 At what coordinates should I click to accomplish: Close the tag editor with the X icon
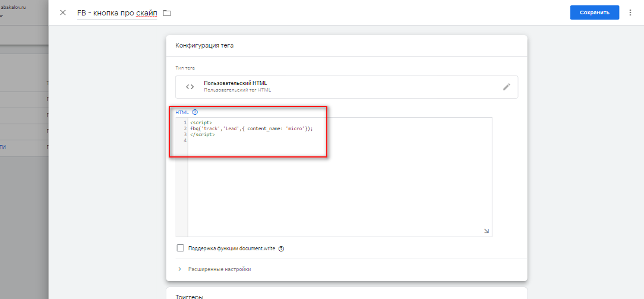(63, 12)
